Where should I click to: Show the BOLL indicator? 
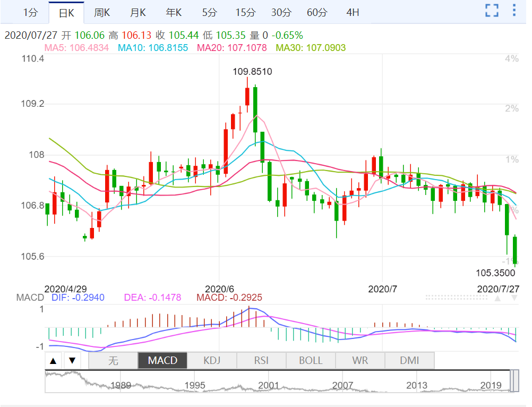[311, 361]
